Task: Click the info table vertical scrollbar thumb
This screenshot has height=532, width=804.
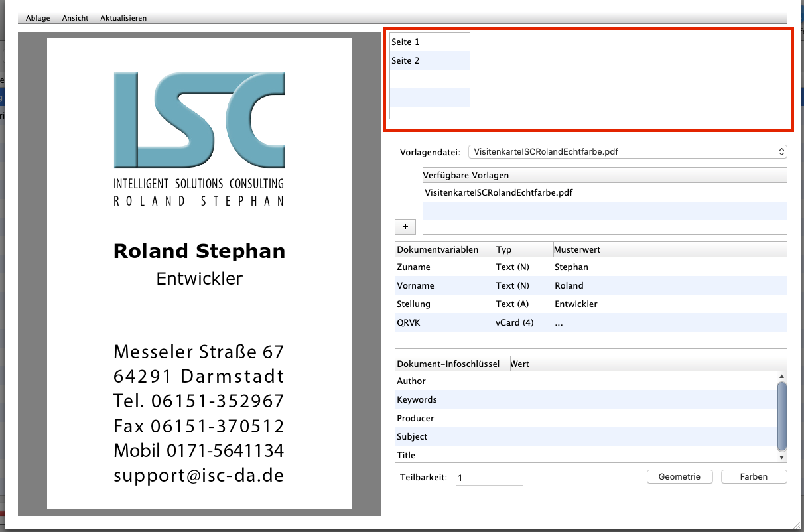Action: click(781, 416)
